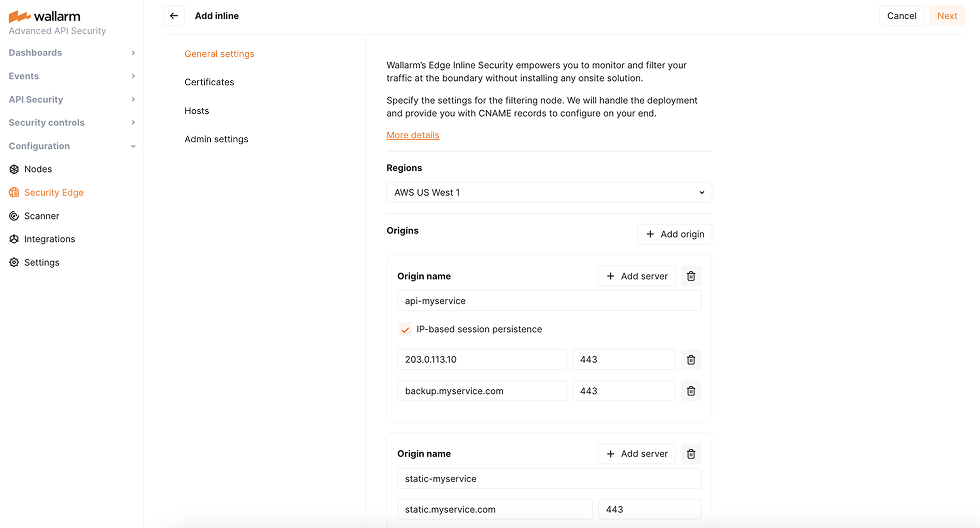This screenshot has height=528, width=980.
Task: Expand the Events sidebar section
Action: 72,76
